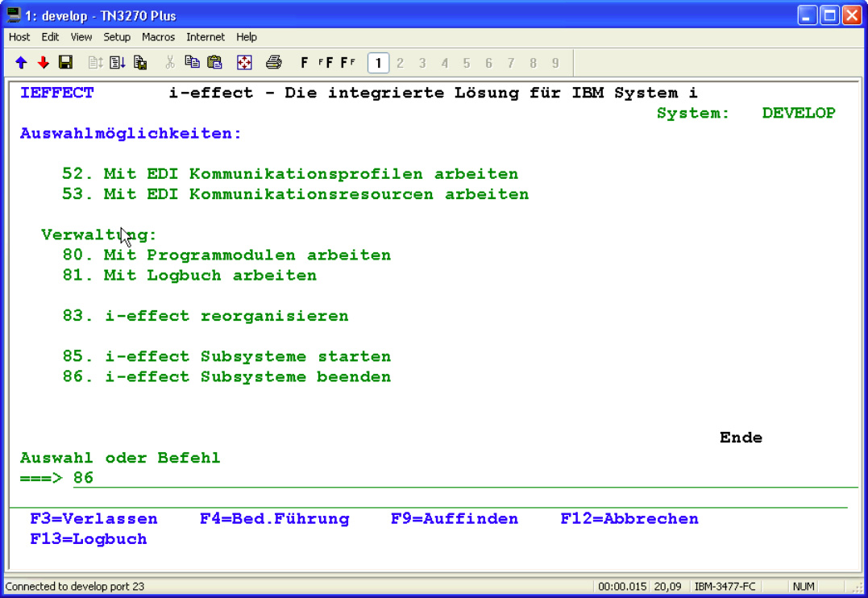
Task: Open the Host menu
Action: click(19, 37)
